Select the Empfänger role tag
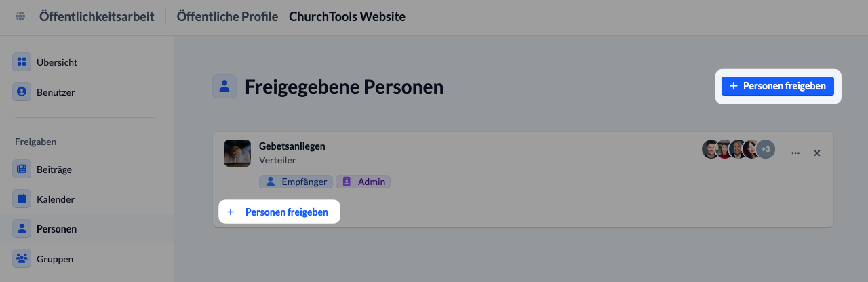 [296, 182]
